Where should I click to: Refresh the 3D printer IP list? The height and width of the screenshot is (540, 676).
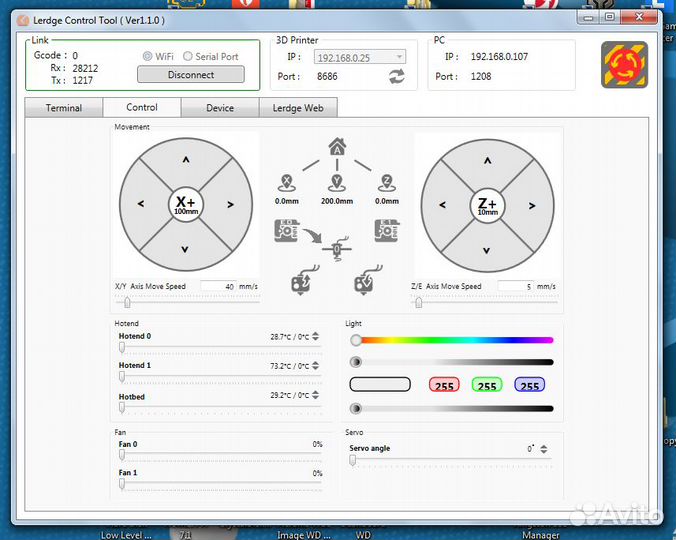pyautogui.click(x=397, y=77)
